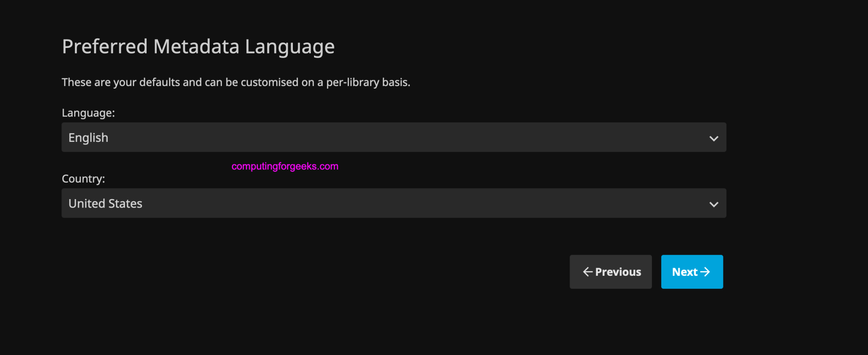Go back with the Previous button

[610, 272]
